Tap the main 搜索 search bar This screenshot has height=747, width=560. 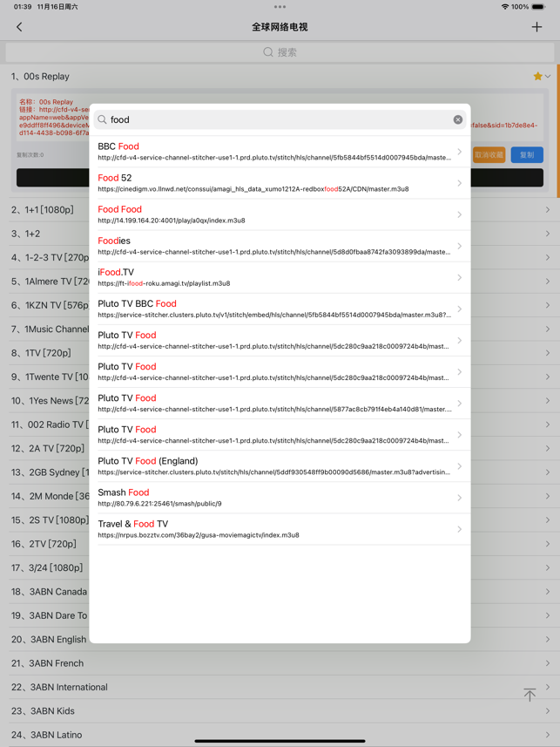click(280, 52)
